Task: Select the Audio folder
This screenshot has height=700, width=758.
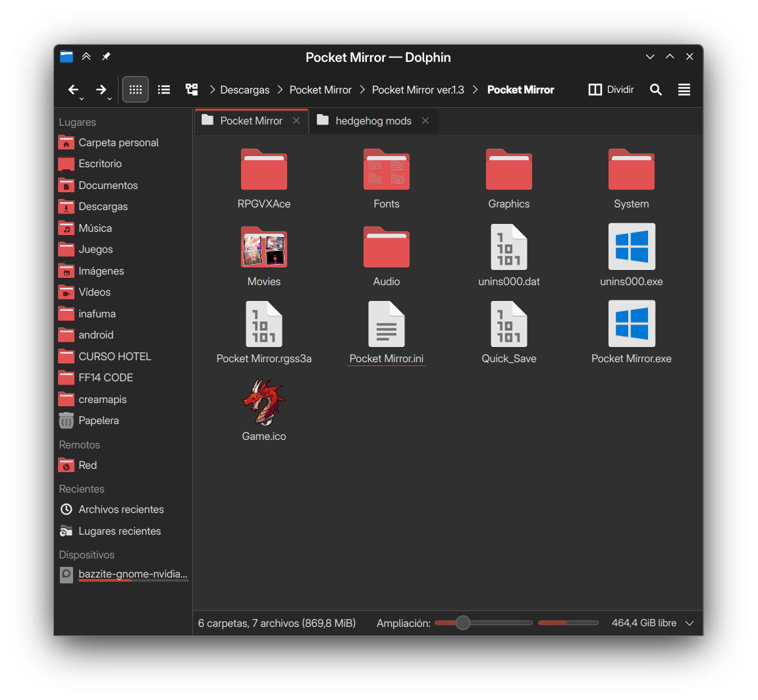Action: pyautogui.click(x=387, y=256)
